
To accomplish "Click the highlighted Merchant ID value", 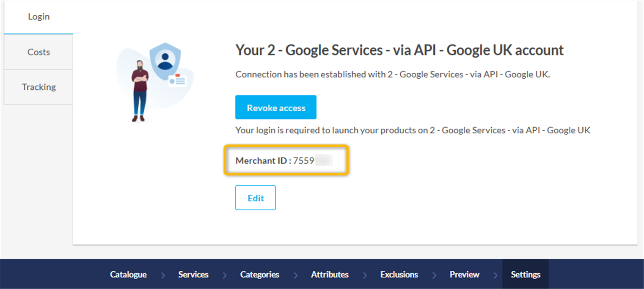I will pos(312,161).
